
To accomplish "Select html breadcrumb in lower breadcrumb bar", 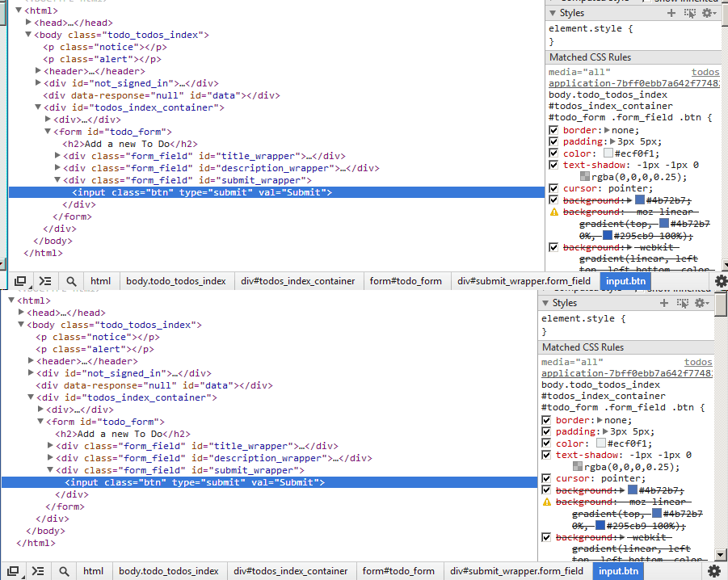I will (x=93, y=571).
